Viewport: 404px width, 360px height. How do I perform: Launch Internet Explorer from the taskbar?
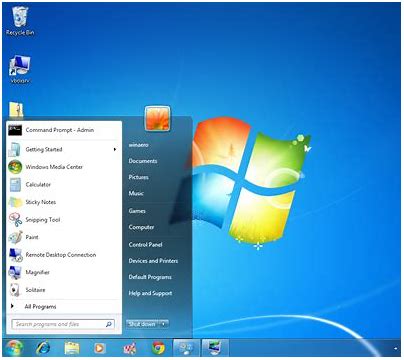click(x=43, y=348)
